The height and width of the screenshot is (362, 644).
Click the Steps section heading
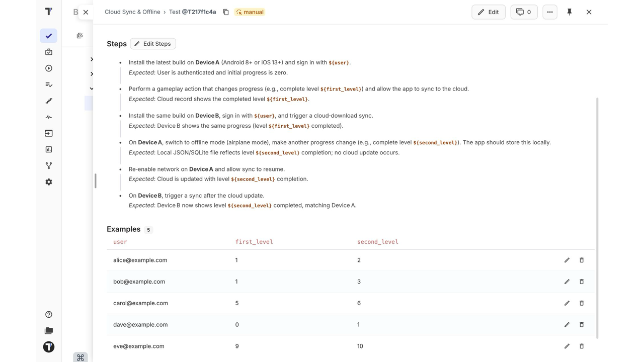coord(117,44)
